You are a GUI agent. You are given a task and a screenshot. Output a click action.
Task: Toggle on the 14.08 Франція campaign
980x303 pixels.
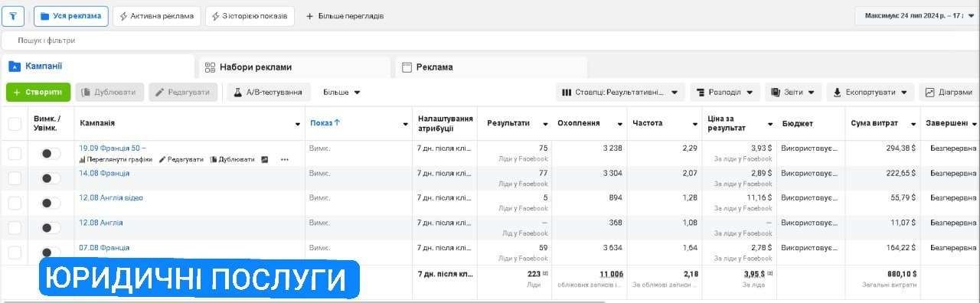pos(51,178)
